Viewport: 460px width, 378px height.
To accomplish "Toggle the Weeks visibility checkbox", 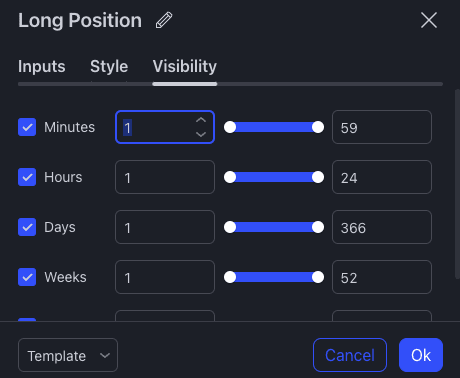I will tap(27, 277).
